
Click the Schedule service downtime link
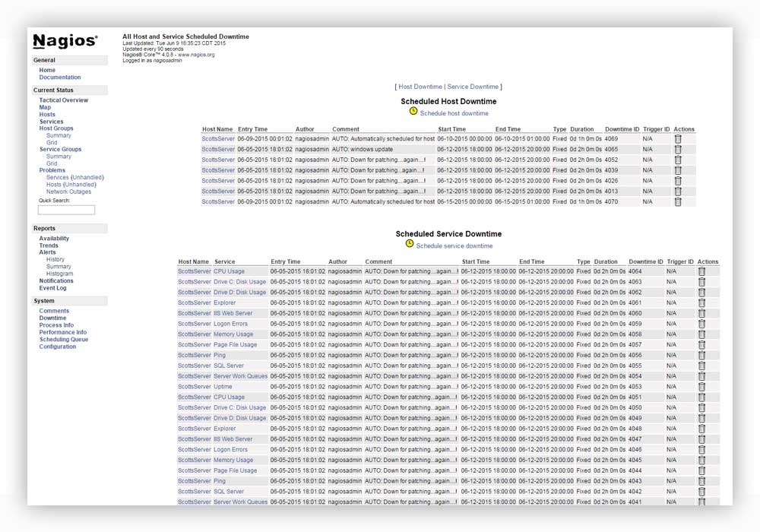pos(454,246)
